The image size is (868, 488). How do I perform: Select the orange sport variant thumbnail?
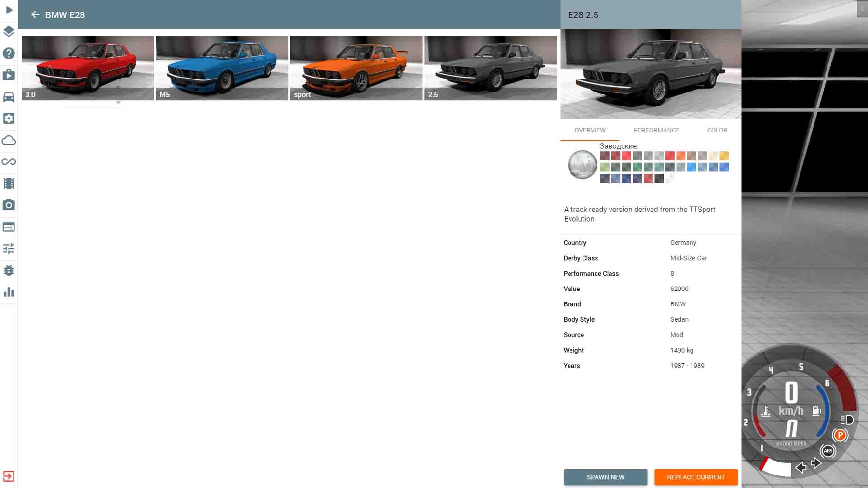click(356, 68)
